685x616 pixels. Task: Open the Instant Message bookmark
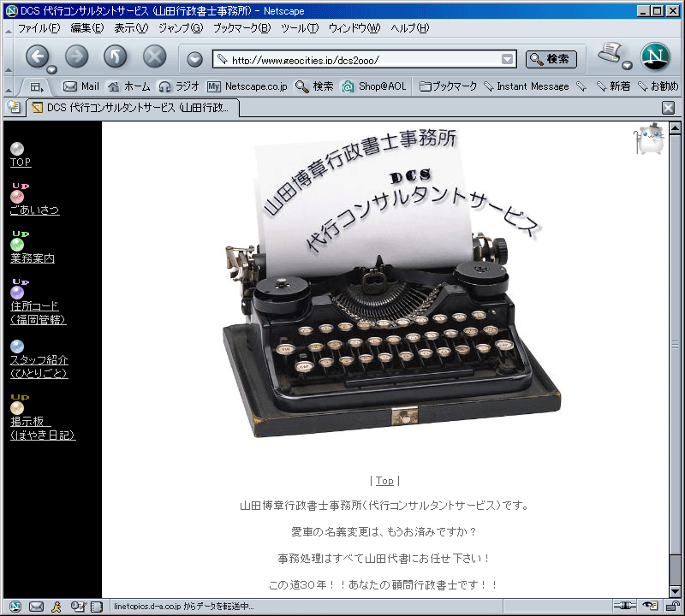click(x=527, y=86)
